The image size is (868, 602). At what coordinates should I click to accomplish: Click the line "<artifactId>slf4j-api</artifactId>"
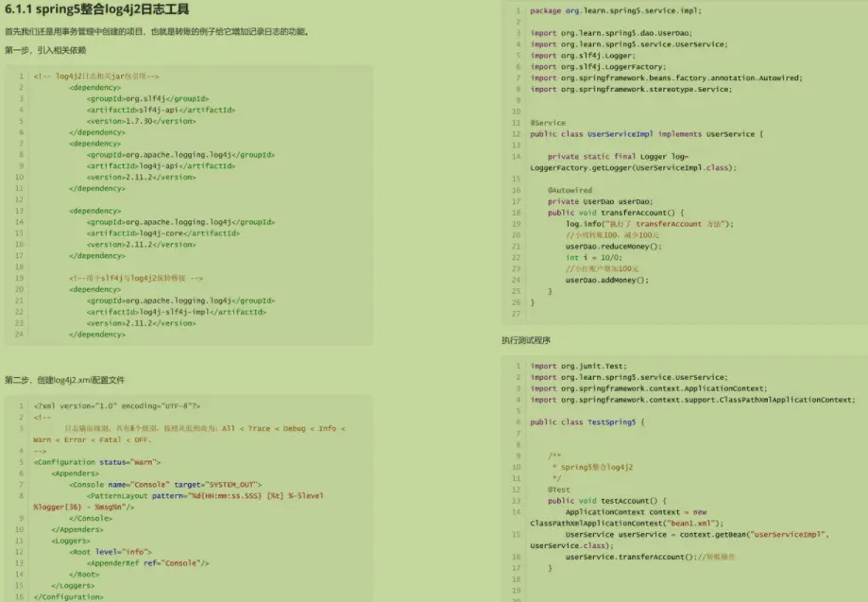[x=162, y=110]
